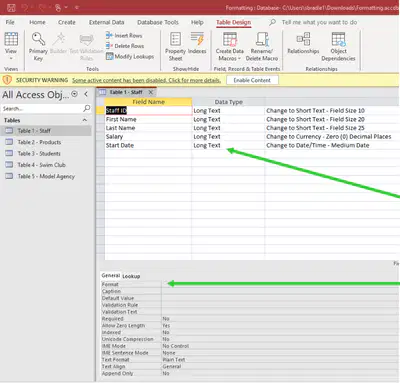
Task: Open All Access Objects pane menu arrow
Action: pos(75,94)
